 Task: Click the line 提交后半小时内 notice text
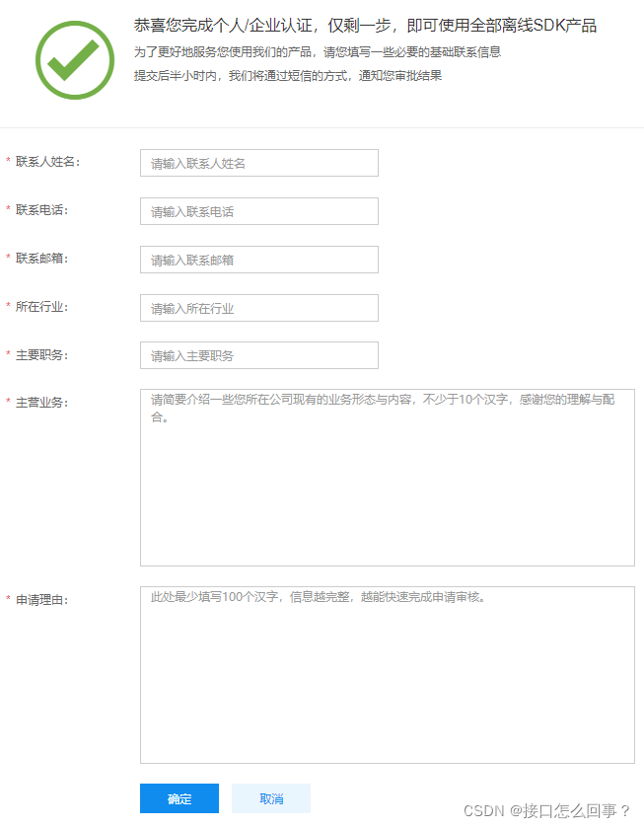coord(288,76)
